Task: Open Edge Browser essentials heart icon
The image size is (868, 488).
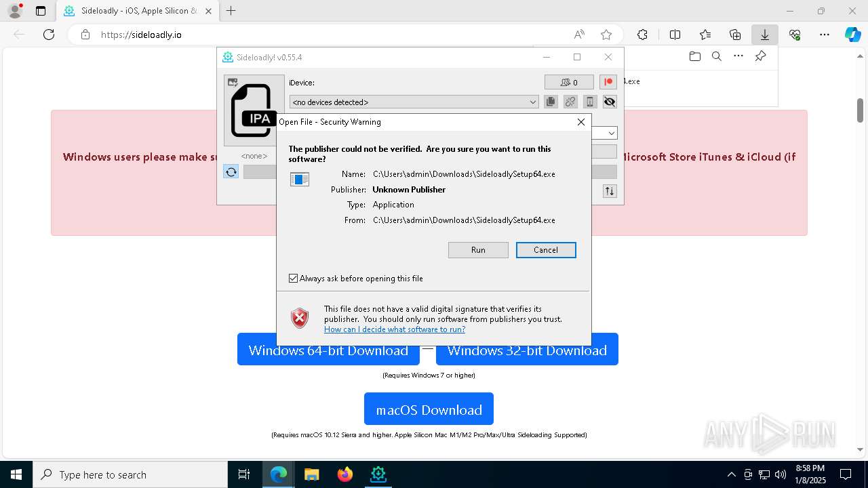Action: 795,35
